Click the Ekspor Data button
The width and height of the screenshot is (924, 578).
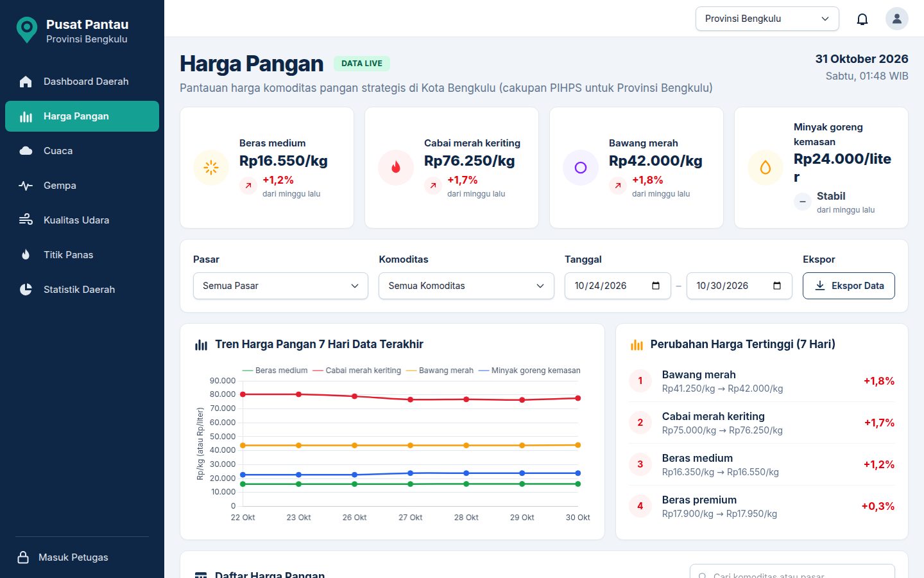(849, 286)
